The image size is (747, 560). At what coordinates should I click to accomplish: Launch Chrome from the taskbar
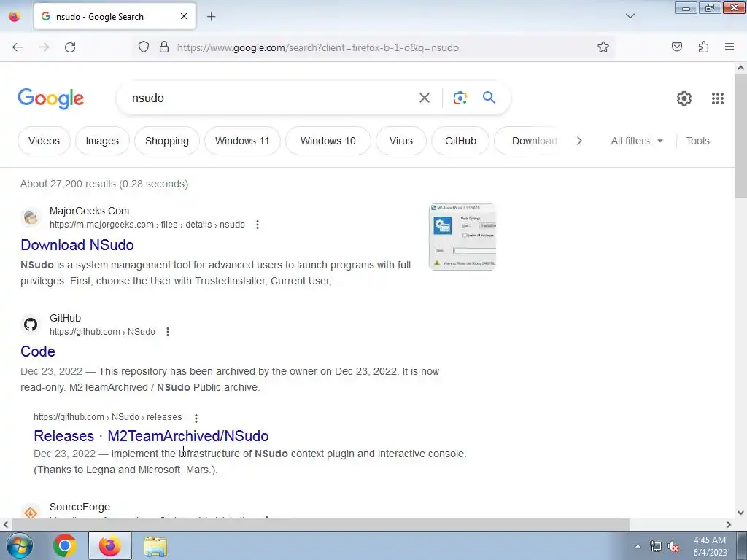pyautogui.click(x=65, y=545)
